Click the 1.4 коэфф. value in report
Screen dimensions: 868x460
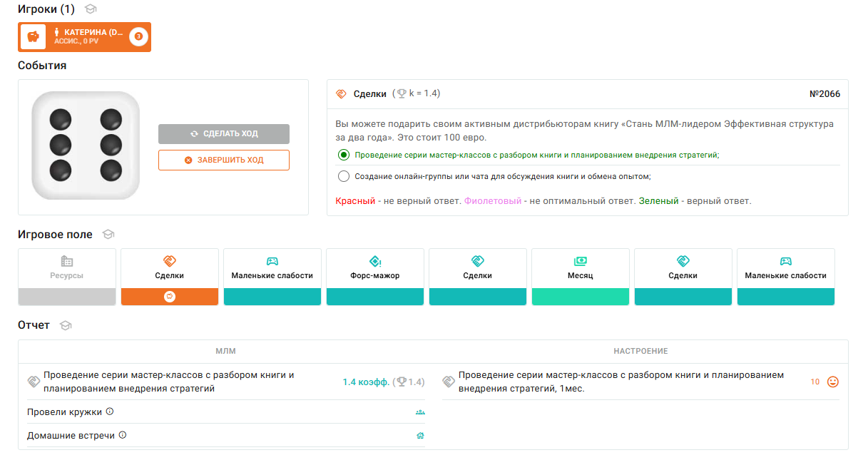coord(366,382)
